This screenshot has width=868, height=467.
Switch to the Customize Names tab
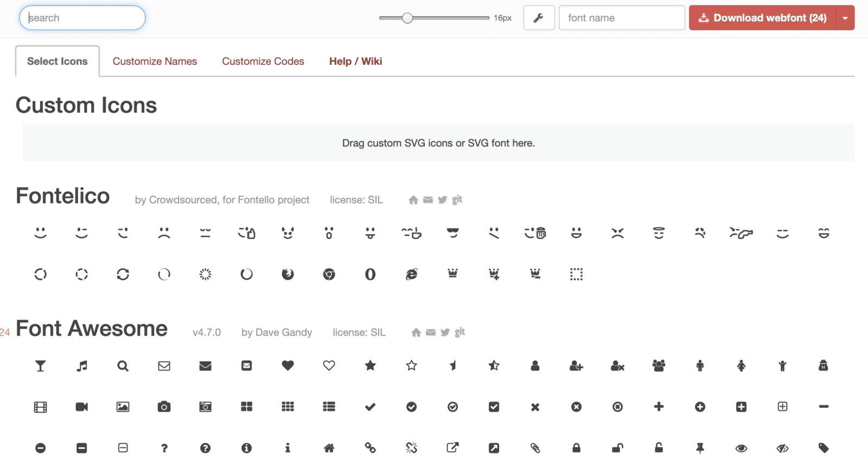155,61
